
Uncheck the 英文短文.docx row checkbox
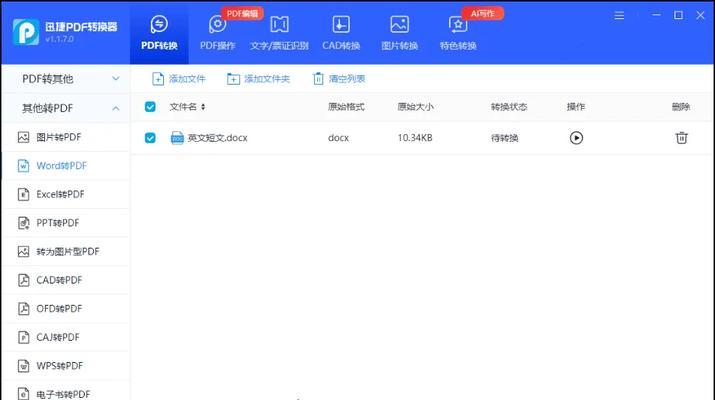(150, 138)
